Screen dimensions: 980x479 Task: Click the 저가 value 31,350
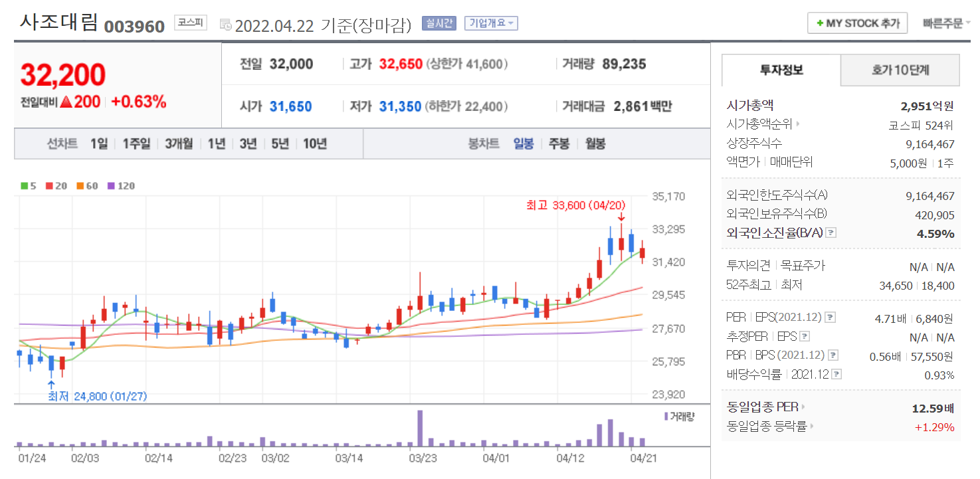click(x=401, y=106)
